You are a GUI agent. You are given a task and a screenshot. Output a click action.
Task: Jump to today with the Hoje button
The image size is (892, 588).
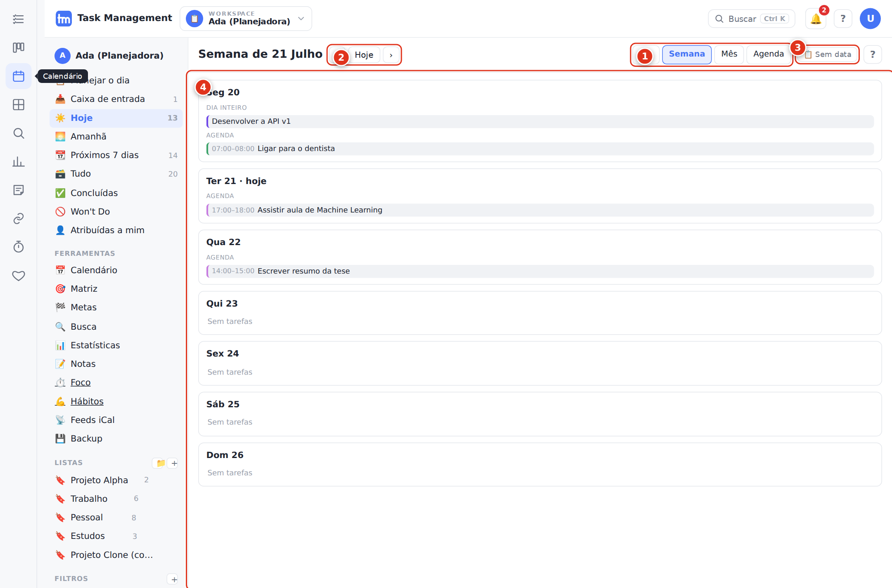pos(364,55)
